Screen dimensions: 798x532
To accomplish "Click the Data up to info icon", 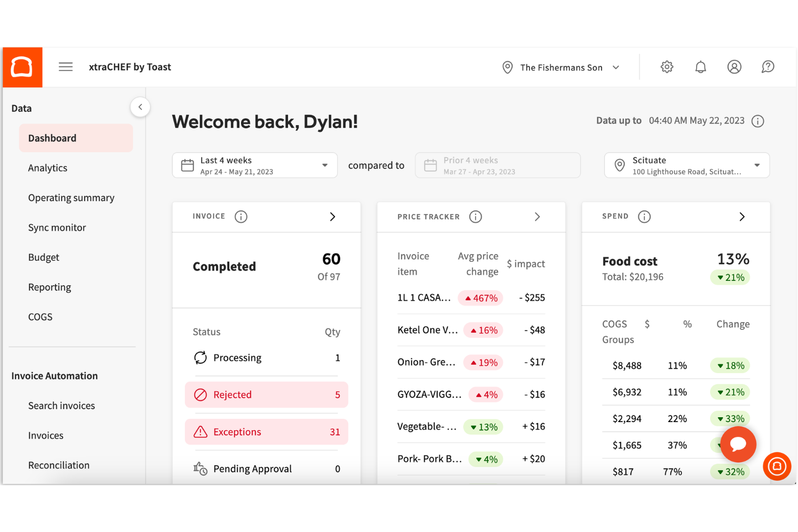I will click(758, 121).
